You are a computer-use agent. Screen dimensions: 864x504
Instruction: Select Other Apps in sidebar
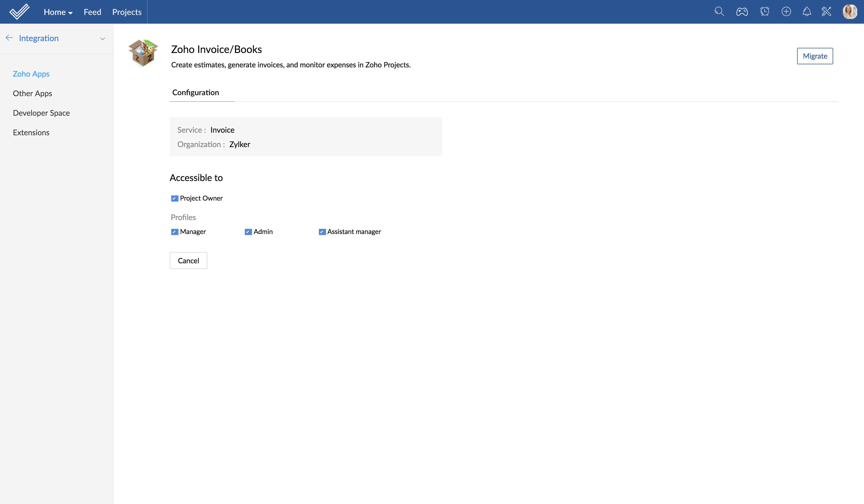[x=33, y=93]
